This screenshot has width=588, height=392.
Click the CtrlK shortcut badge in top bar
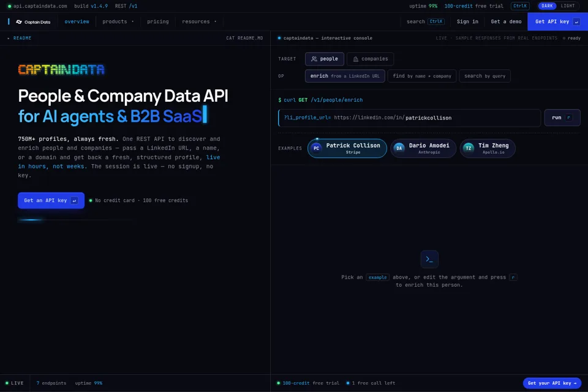pos(520,6)
